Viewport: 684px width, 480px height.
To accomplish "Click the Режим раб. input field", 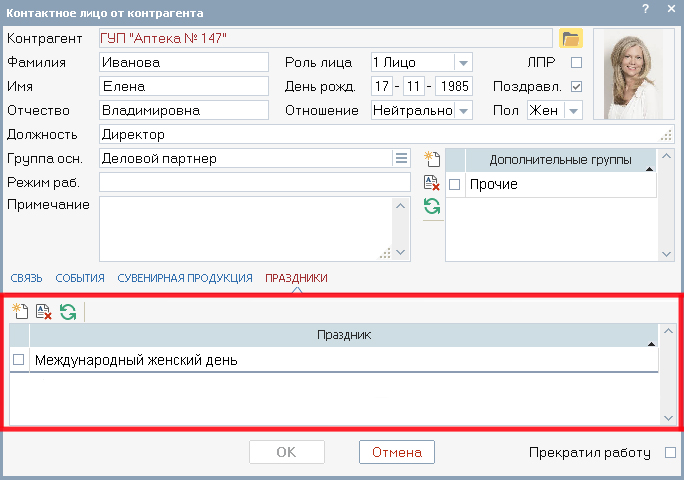I will click(x=254, y=182).
